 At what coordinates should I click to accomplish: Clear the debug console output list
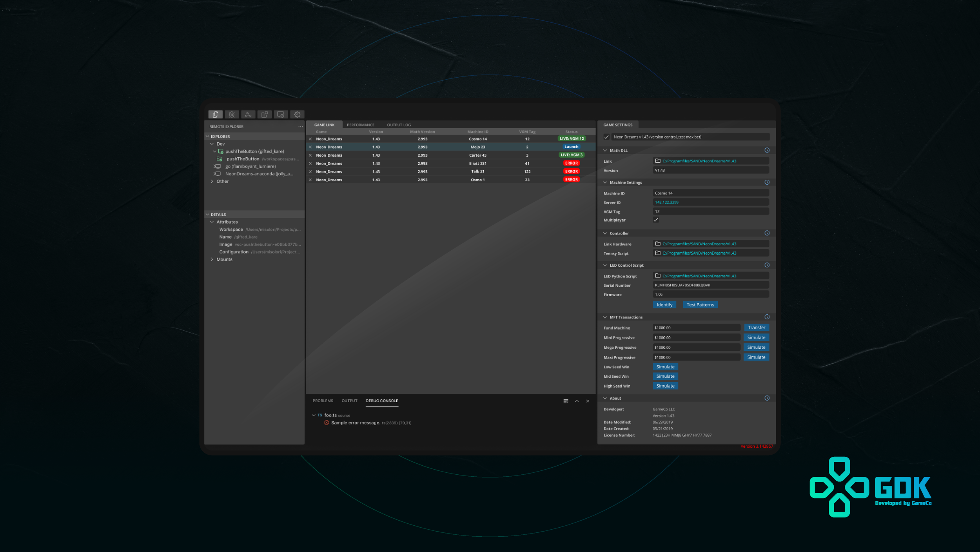566,401
